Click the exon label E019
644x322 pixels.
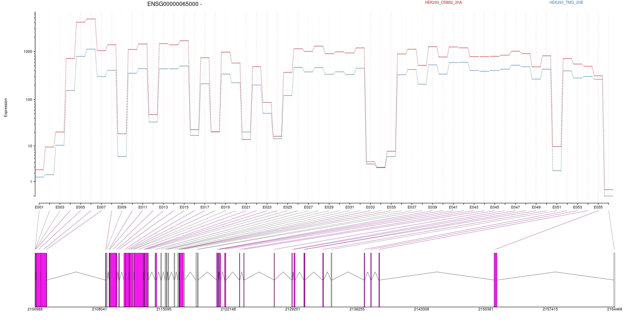pos(225,207)
